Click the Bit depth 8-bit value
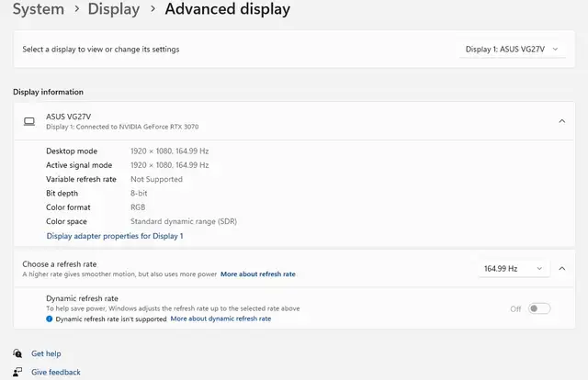The height and width of the screenshot is (380, 588). click(139, 193)
